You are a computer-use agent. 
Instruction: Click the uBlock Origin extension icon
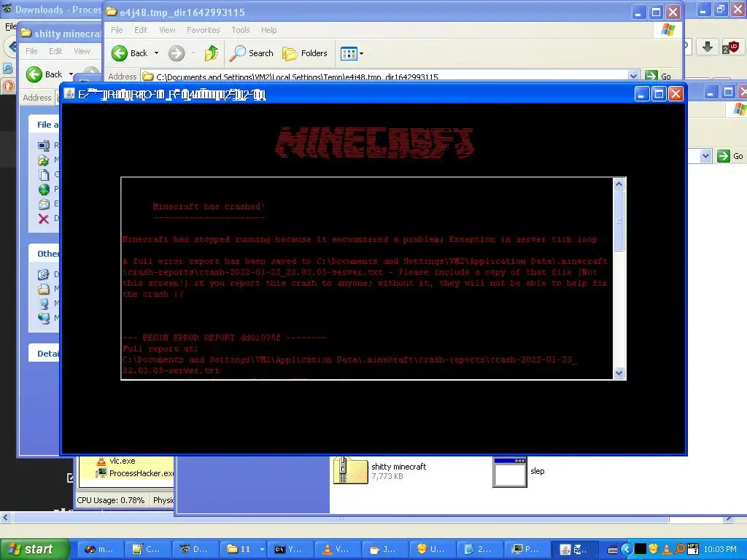tap(729, 47)
